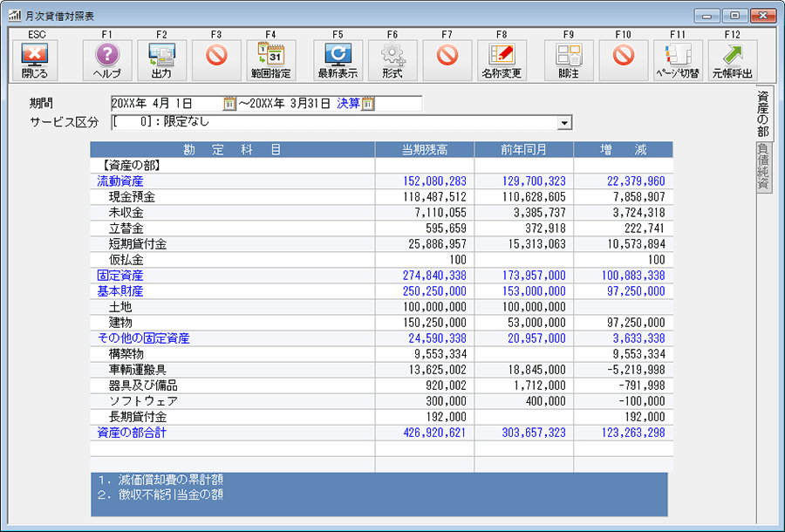Open 名称変更 (F8) rename icon

click(502, 60)
